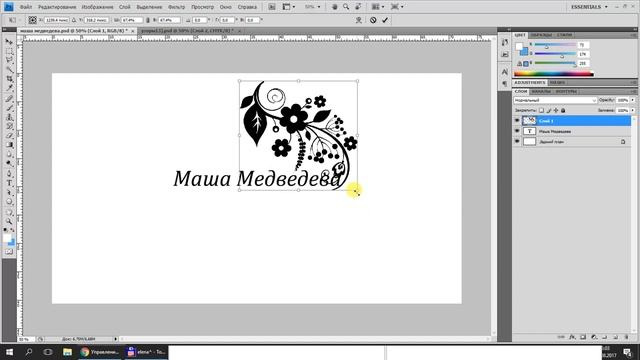
Task: Select the Lasso tool
Action: point(9,60)
